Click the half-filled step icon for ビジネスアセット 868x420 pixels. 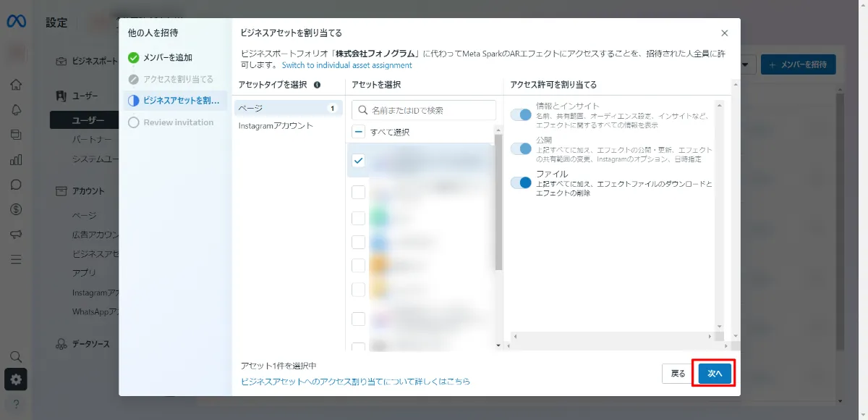[133, 101]
